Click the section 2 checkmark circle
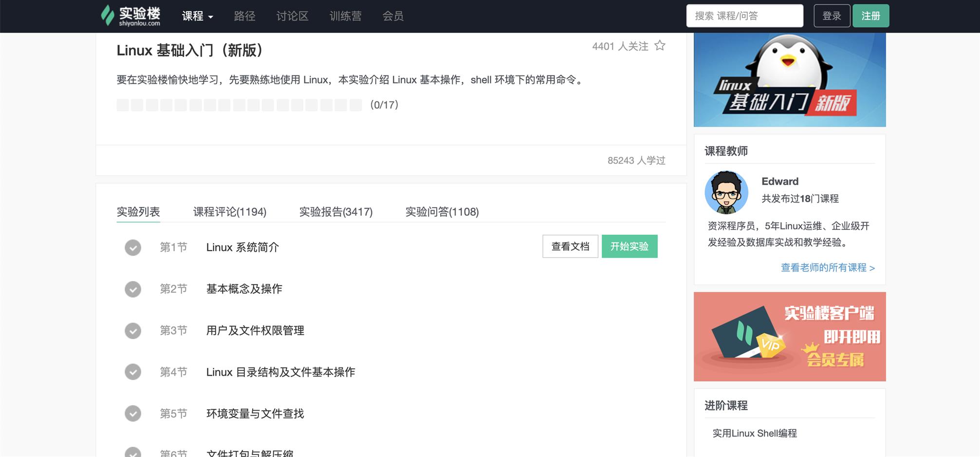This screenshot has height=457, width=980. pyautogui.click(x=133, y=289)
